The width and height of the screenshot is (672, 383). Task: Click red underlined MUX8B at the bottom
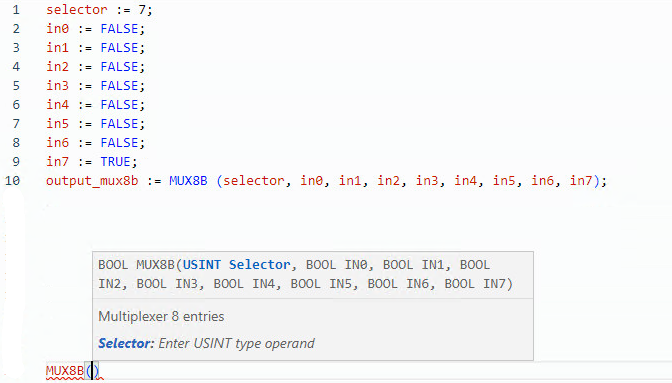[x=65, y=371]
